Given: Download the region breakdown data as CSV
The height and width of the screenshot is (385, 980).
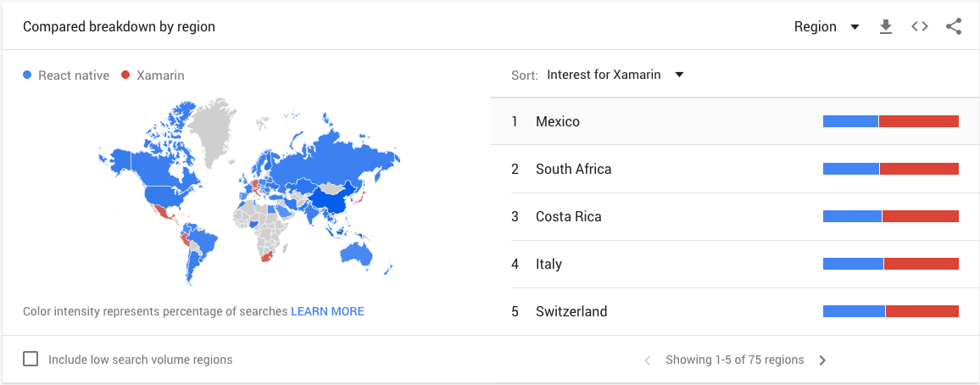Looking at the screenshot, I should tap(886, 27).
